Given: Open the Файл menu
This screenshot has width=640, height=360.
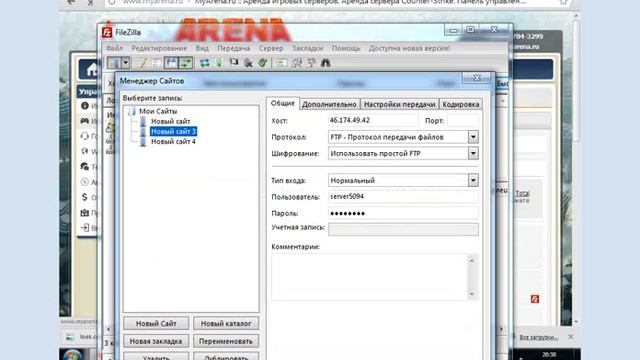Looking at the screenshot, I should tap(114, 48).
